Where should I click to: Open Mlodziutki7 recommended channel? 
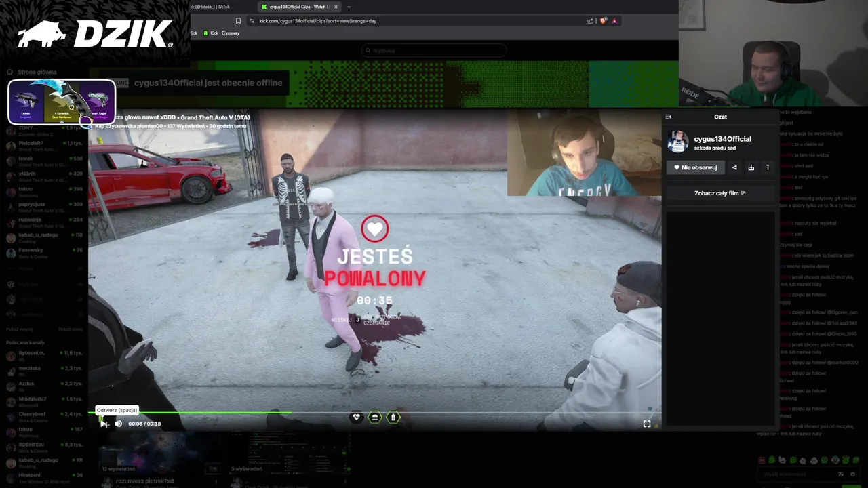click(x=45, y=401)
